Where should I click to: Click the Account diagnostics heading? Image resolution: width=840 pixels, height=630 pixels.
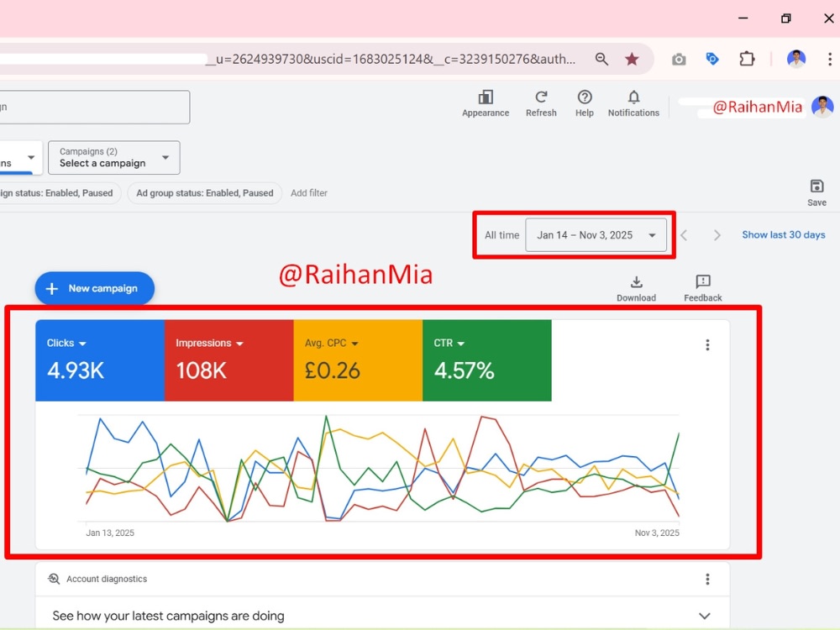107,579
